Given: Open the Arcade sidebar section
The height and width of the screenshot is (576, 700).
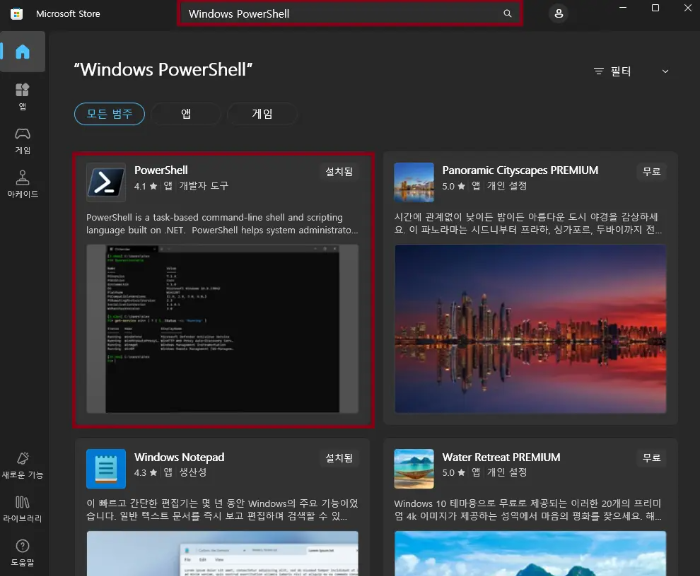Looking at the screenshot, I should (x=22, y=184).
